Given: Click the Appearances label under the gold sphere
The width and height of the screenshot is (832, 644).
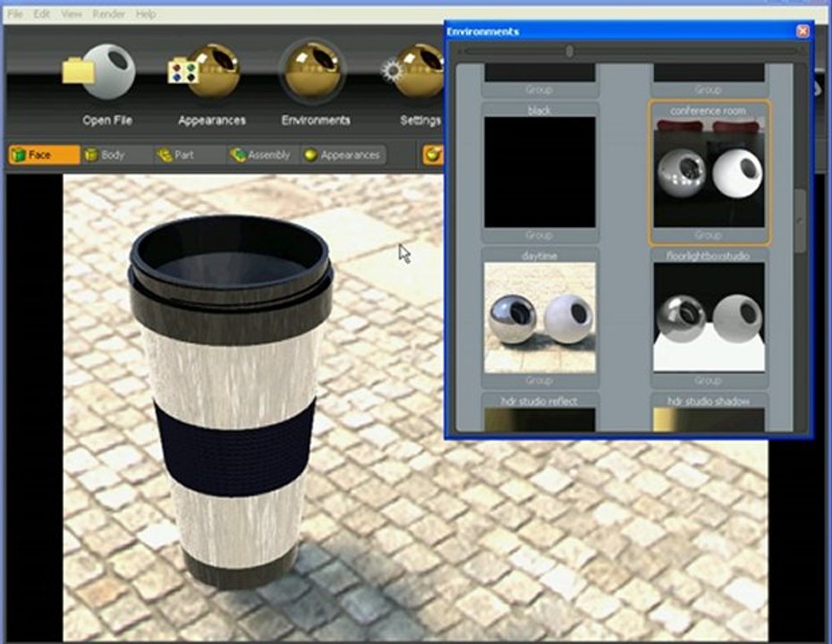Looking at the screenshot, I should [212, 121].
